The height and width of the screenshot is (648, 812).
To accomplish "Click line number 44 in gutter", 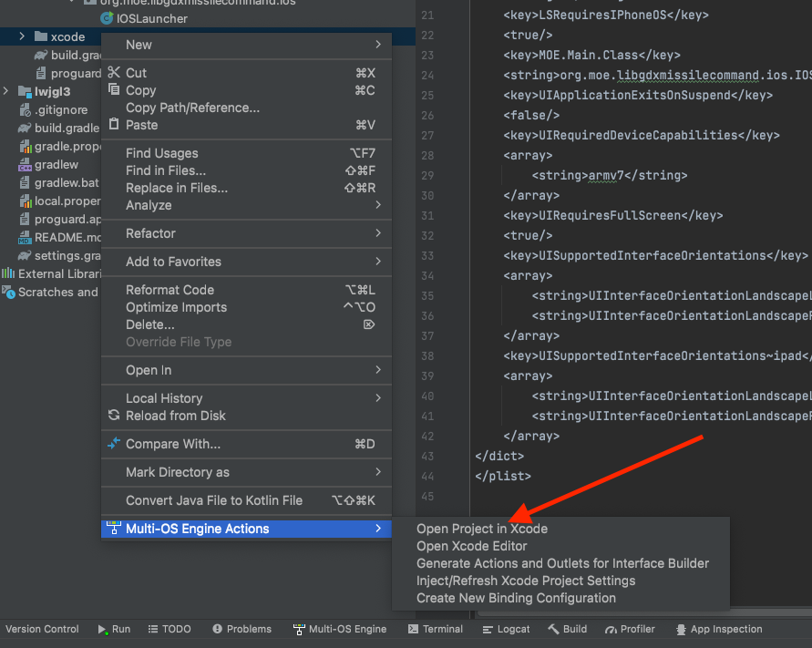I will point(427,476).
